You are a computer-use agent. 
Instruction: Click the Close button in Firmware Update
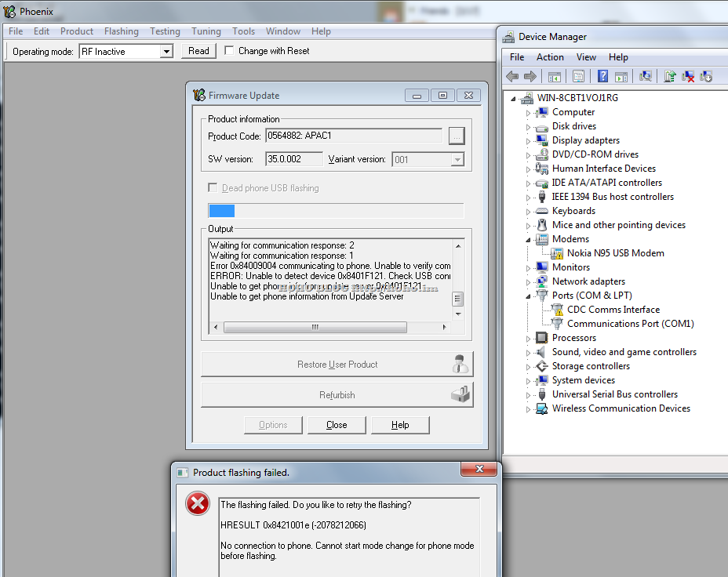click(x=337, y=425)
